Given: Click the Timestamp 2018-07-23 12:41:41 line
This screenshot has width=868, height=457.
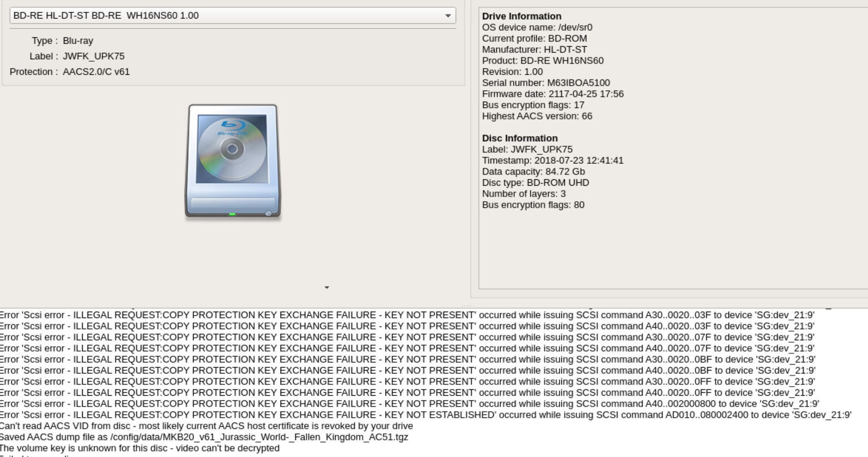Looking at the screenshot, I should point(553,160).
